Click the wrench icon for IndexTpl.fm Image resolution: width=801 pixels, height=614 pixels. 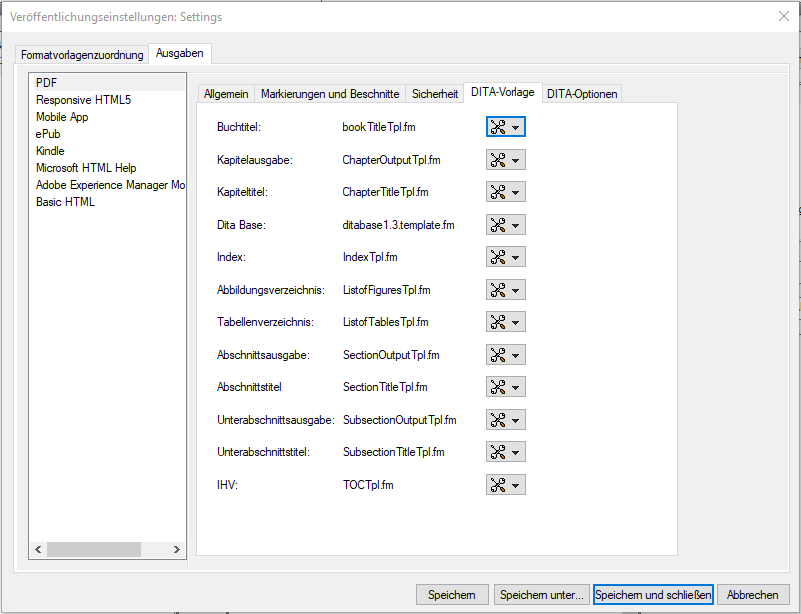click(500, 256)
